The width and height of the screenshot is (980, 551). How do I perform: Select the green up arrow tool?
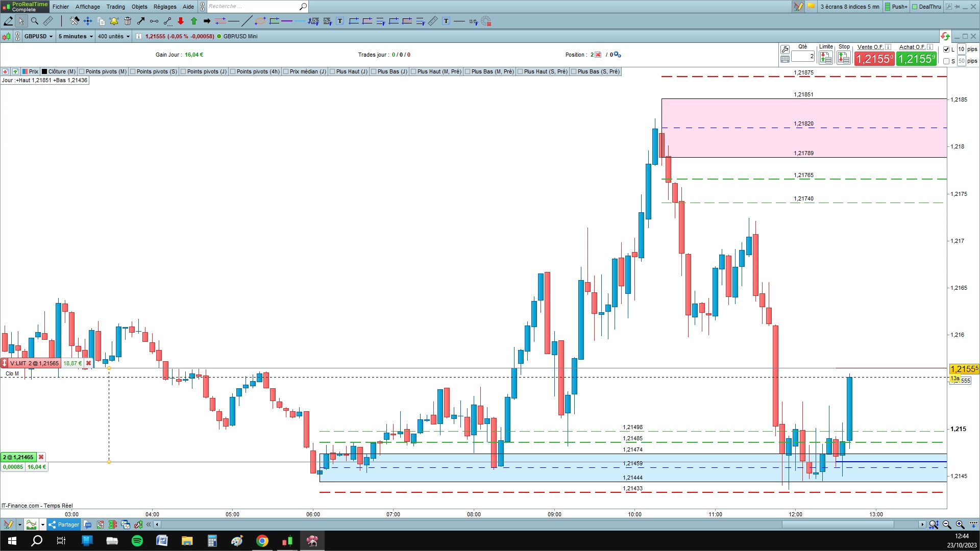[x=194, y=21]
